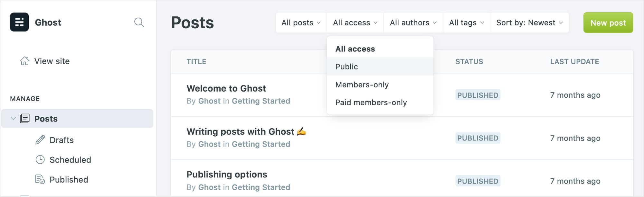Create a post with New post button

coord(608,23)
